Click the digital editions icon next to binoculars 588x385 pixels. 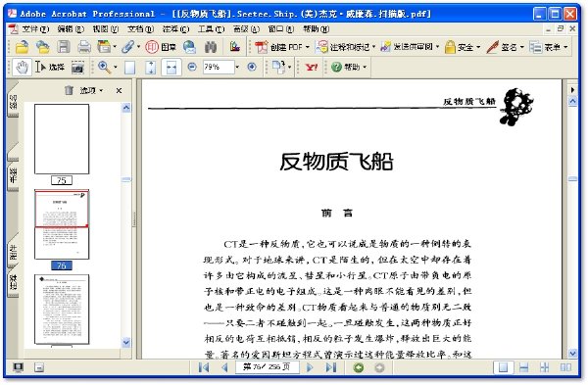pyautogui.click(x=235, y=47)
